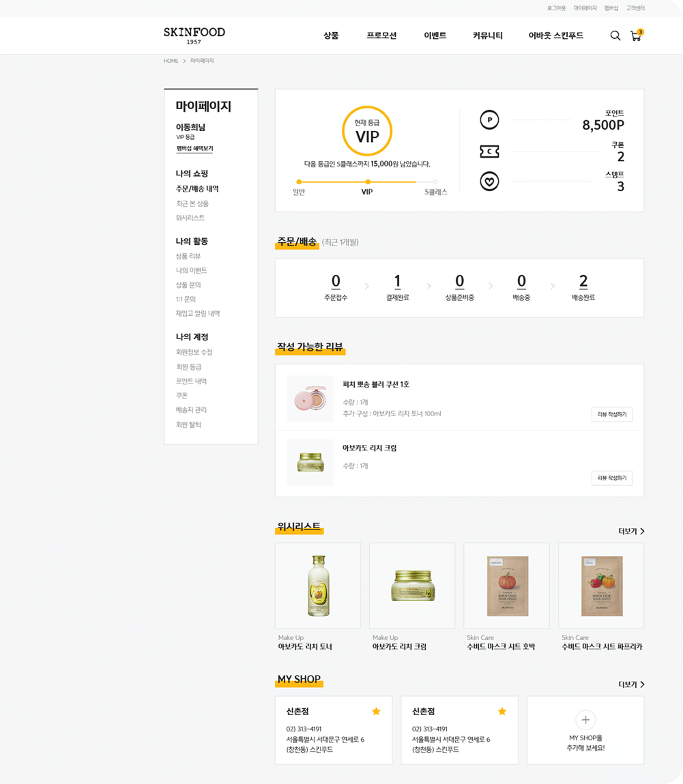Open the 상품 menu

331,35
